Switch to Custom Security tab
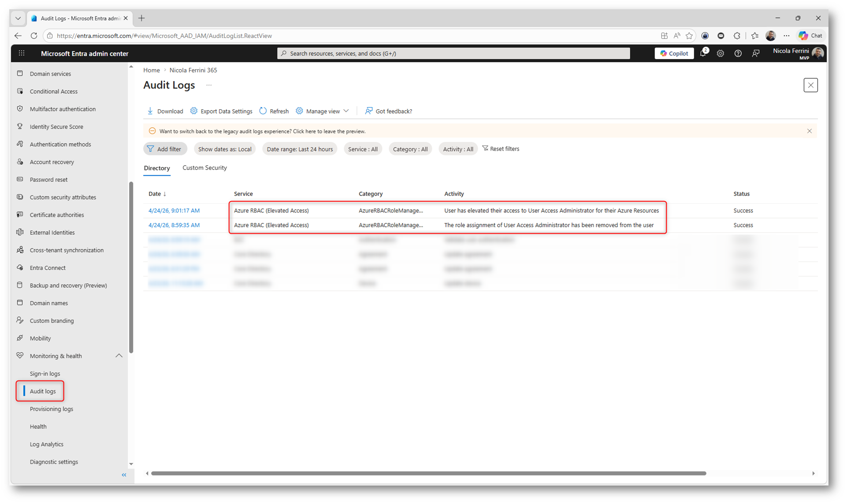 [204, 168]
